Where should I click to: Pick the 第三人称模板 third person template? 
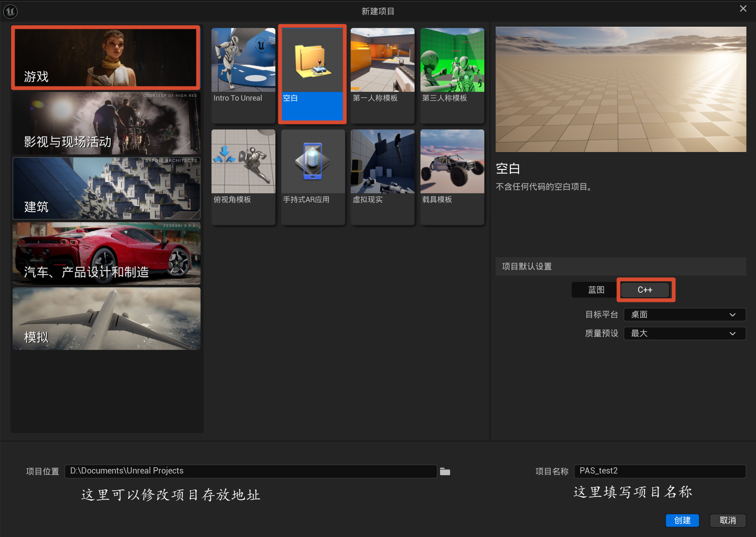(452, 75)
